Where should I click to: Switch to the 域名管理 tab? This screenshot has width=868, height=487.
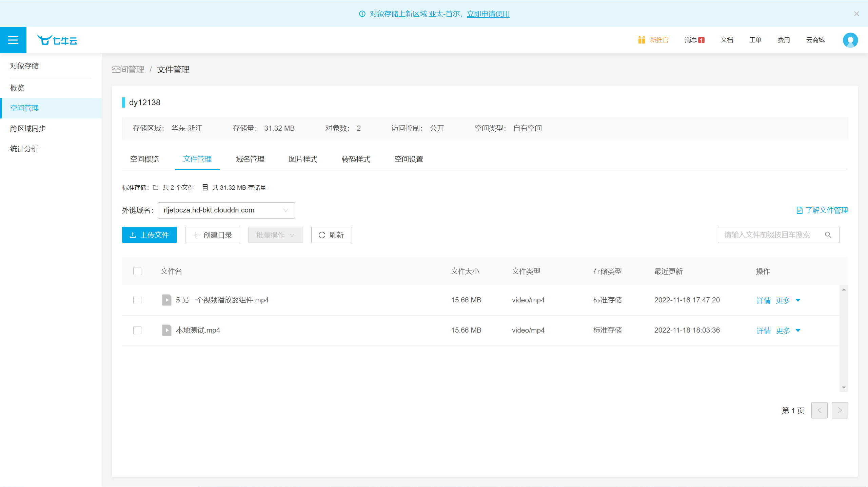(250, 159)
